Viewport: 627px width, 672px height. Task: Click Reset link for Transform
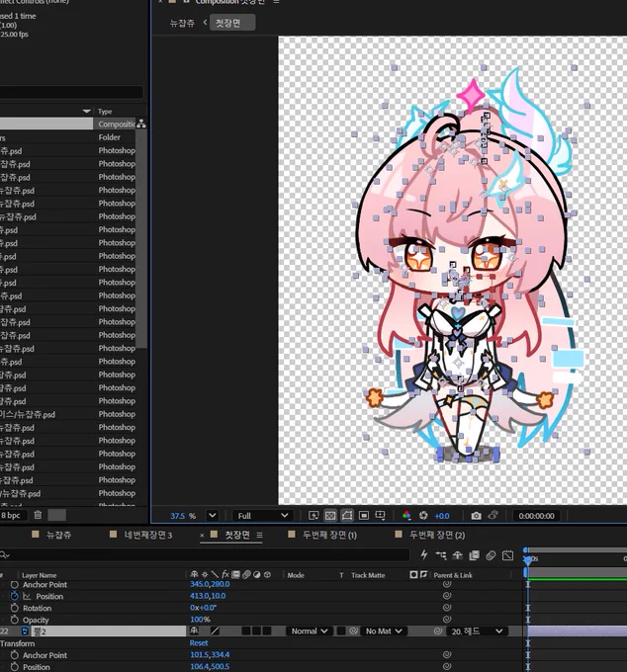(x=199, y=643)
